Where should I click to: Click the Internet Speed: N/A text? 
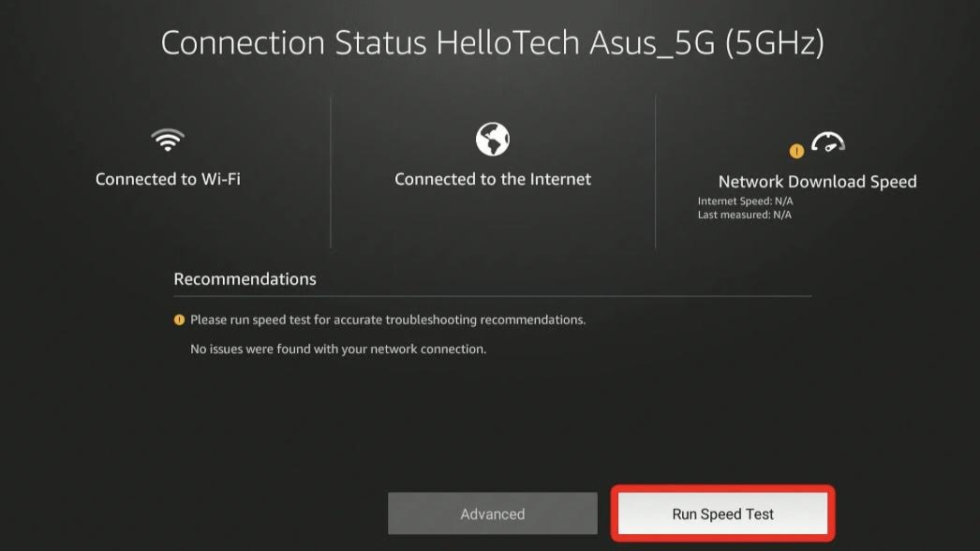pyautogui.click(x=745, y=201)
